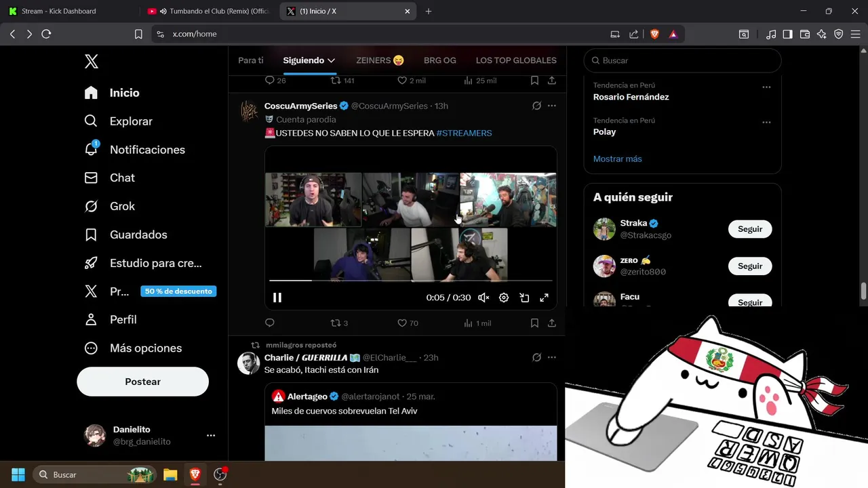868x488 pixels.
Task: Seek on the video progress bar
Action: point(411,280)
